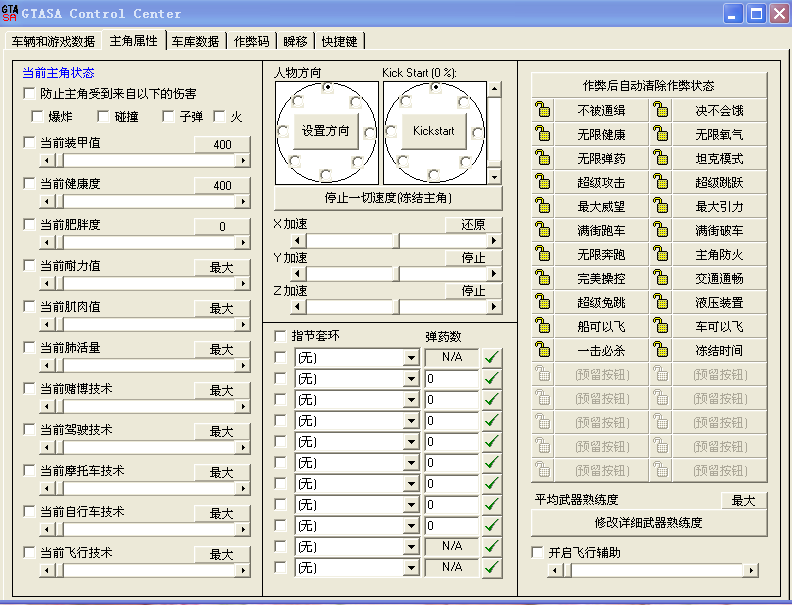Toggle the lock icon beside 满街破车

click(x=661, y=230)
